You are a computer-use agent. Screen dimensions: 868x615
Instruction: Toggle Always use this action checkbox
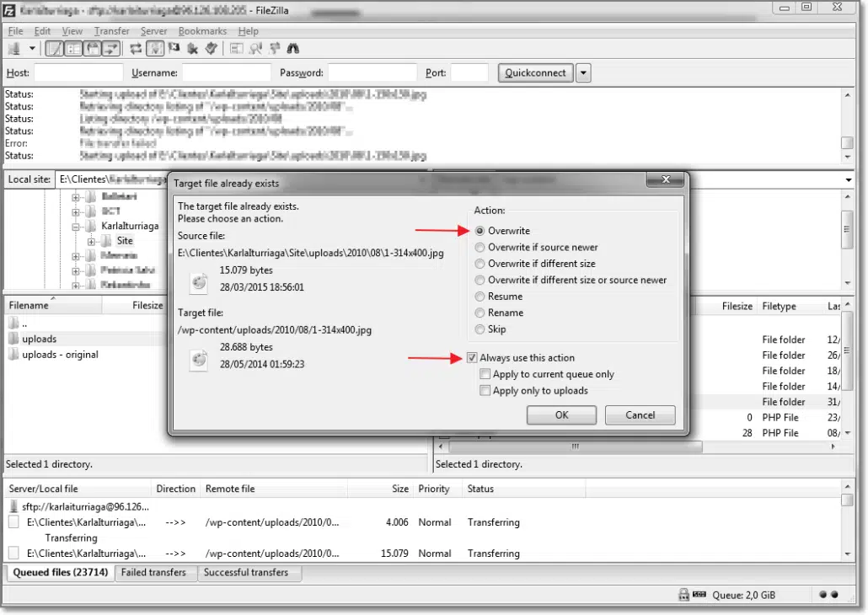point(472,357)
